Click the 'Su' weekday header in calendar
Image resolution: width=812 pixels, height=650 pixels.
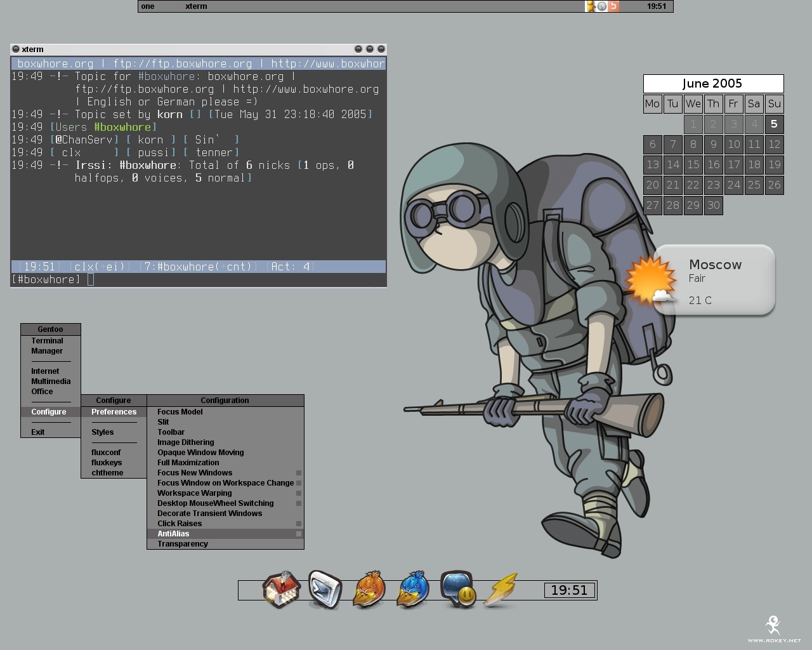point(774,104)
